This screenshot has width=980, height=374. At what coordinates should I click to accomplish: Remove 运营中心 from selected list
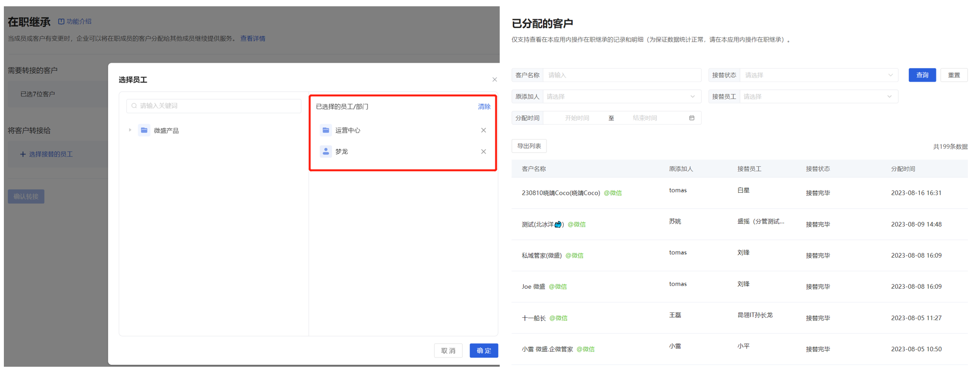point(483,130)
